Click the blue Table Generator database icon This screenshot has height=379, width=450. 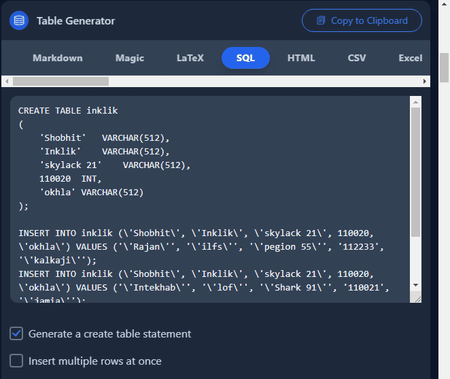(19, 21)
